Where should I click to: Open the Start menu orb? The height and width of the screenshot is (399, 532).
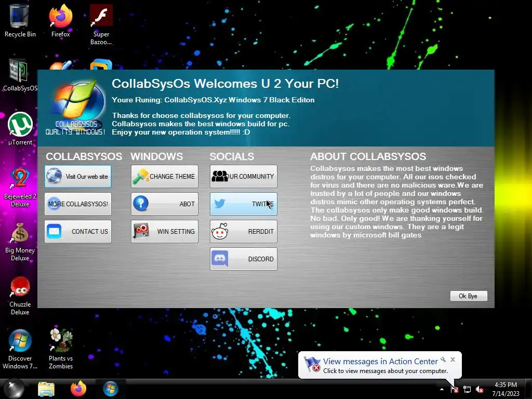(14, 389)
